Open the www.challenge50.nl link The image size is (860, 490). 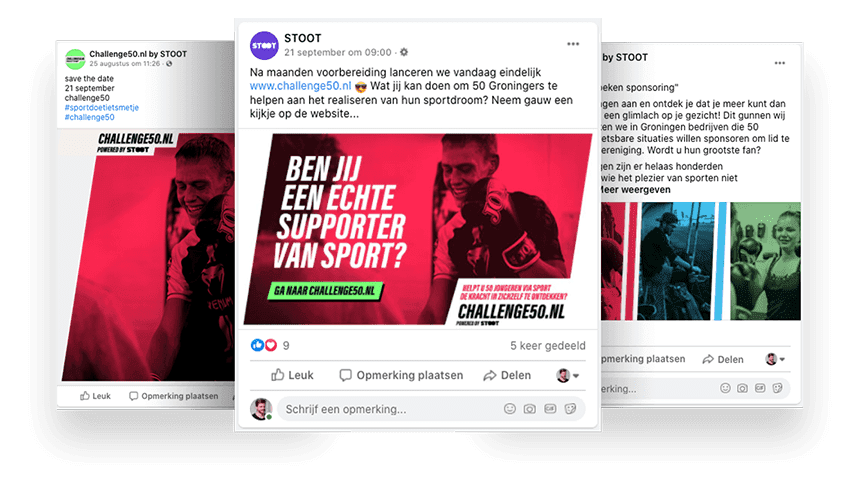coord(300,86)
